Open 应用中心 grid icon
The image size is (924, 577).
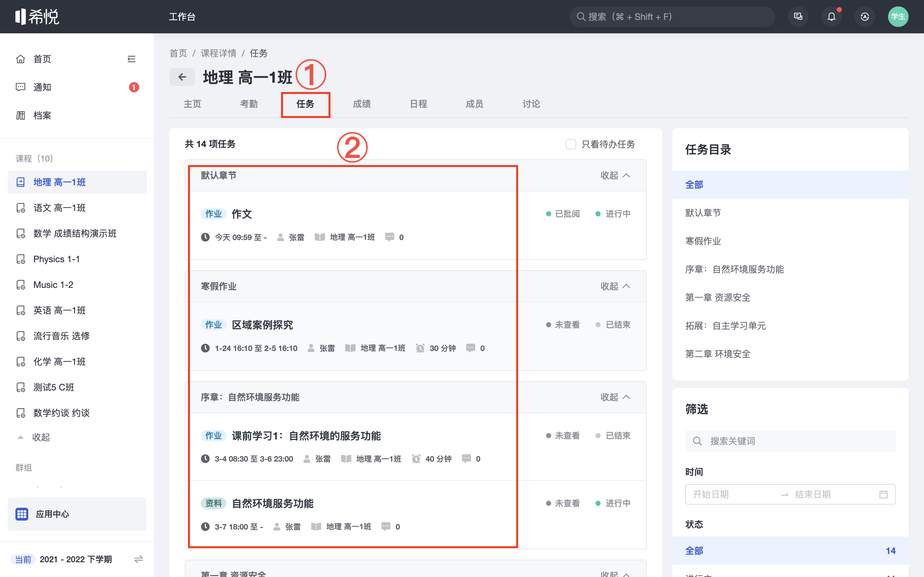22,514
